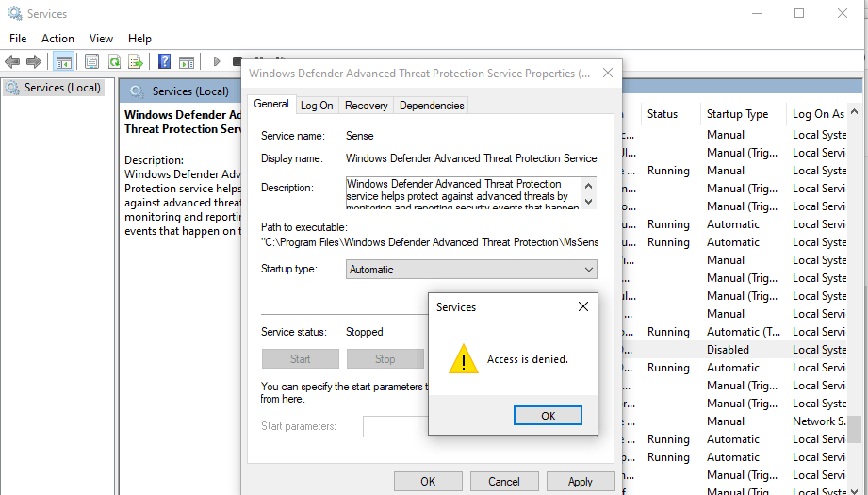Switch to the Log On tab
The height and width of the screenshot is (495, 868).
pos(317,106)
